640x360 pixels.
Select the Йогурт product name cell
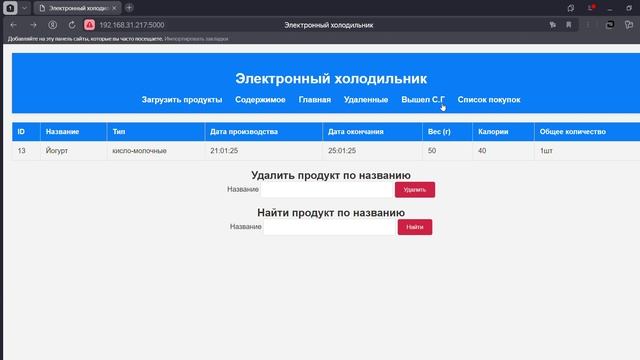(73, 151)
